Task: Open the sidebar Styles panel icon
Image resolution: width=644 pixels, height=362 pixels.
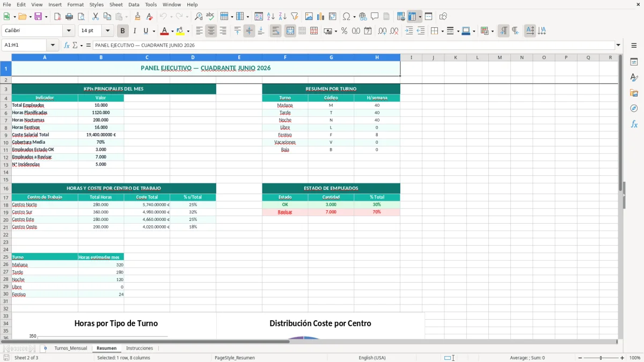Action: (634, 78)
